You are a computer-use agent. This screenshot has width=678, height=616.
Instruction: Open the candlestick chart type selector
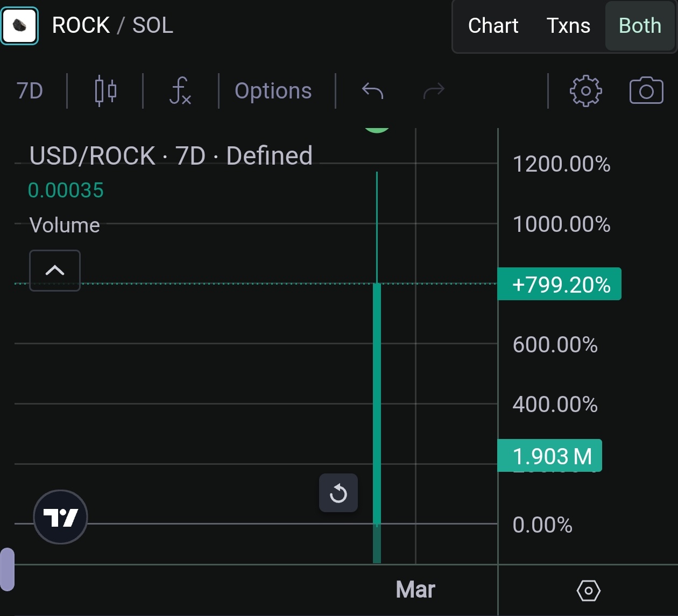(105, 91)
